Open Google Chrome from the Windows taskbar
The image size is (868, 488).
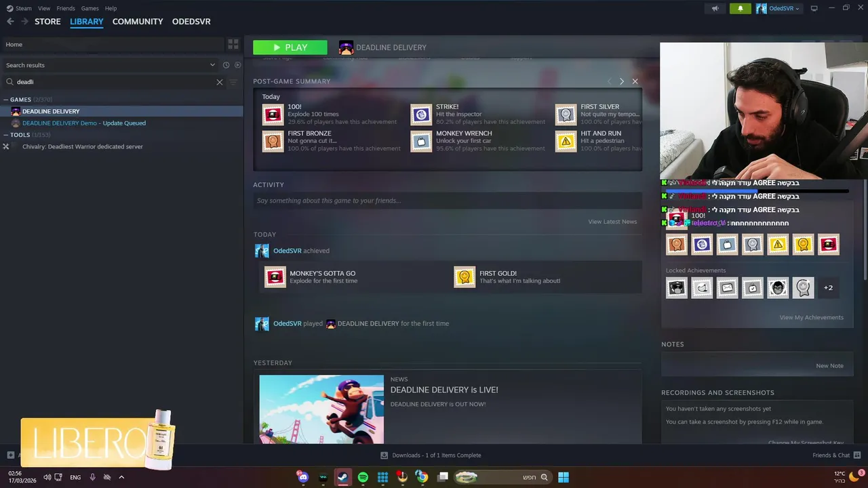422,477
